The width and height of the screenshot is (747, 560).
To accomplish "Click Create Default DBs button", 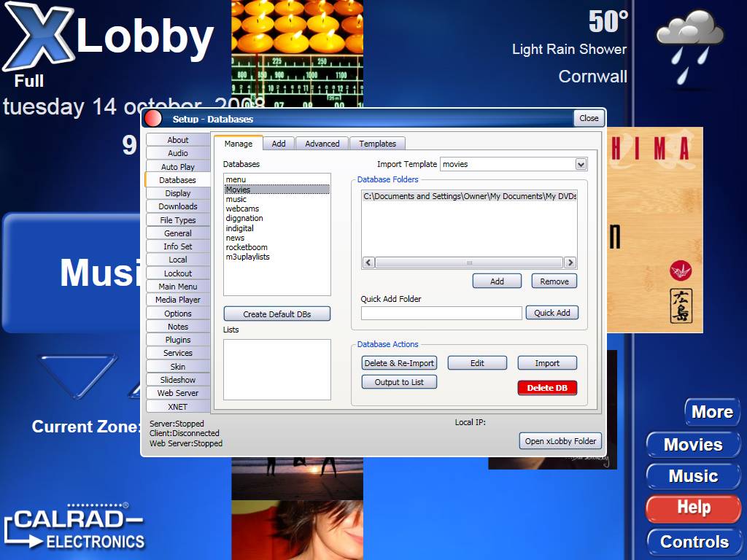I will pyautogui.click(x=276, y=314).
